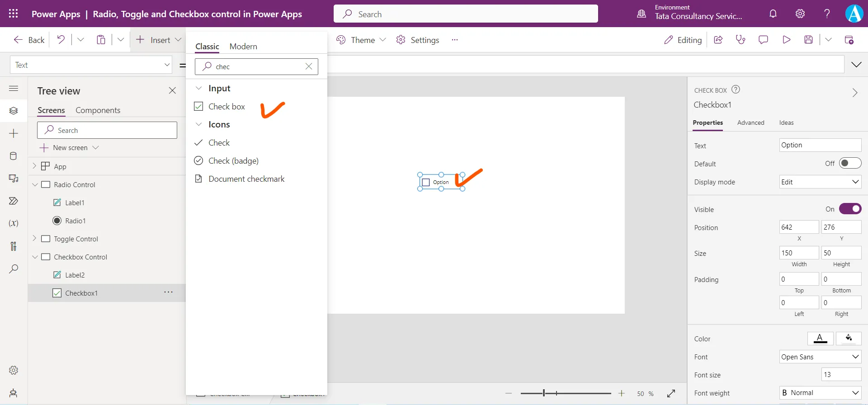868x405 pixels.
Task: Expand the formula bar chevron
Action: pos(856,65)
